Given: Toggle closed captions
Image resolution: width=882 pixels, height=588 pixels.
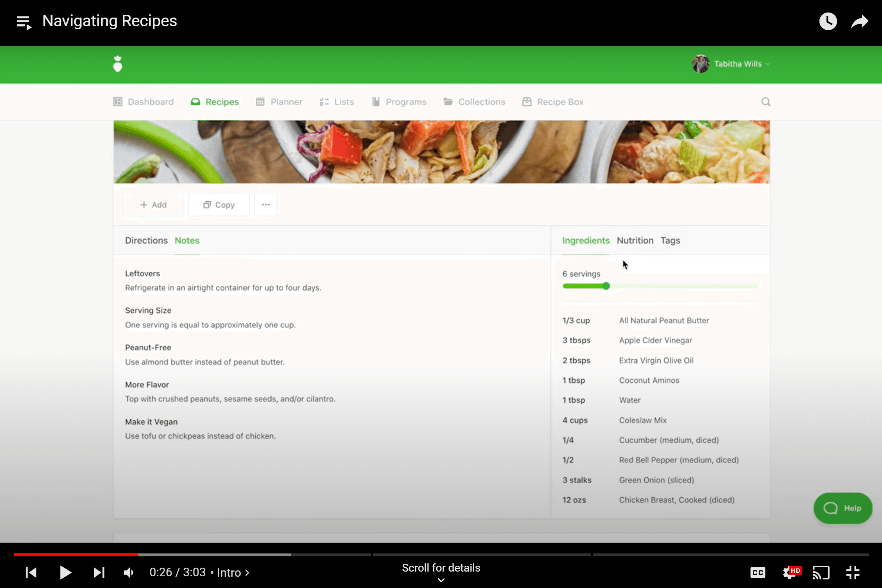Looking at the screenshot, I should tap(758, 573).
